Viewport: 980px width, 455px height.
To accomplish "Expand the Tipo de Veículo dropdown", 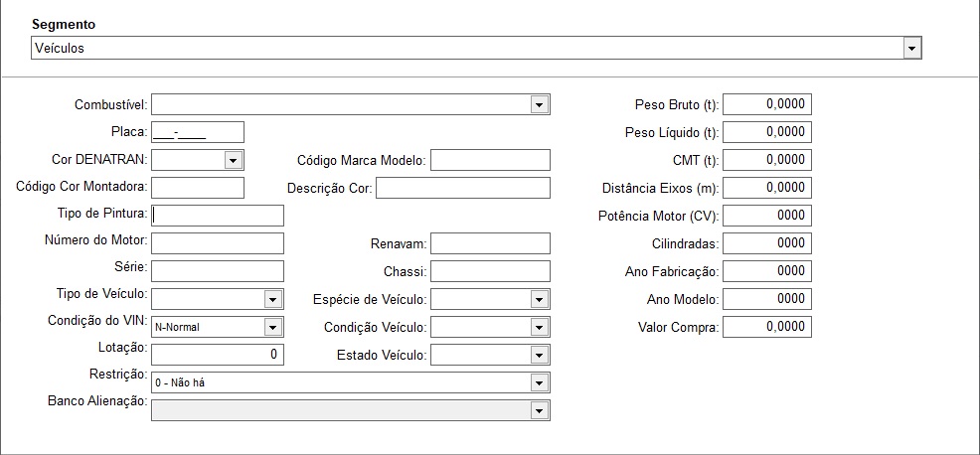I will pos(218,299).
